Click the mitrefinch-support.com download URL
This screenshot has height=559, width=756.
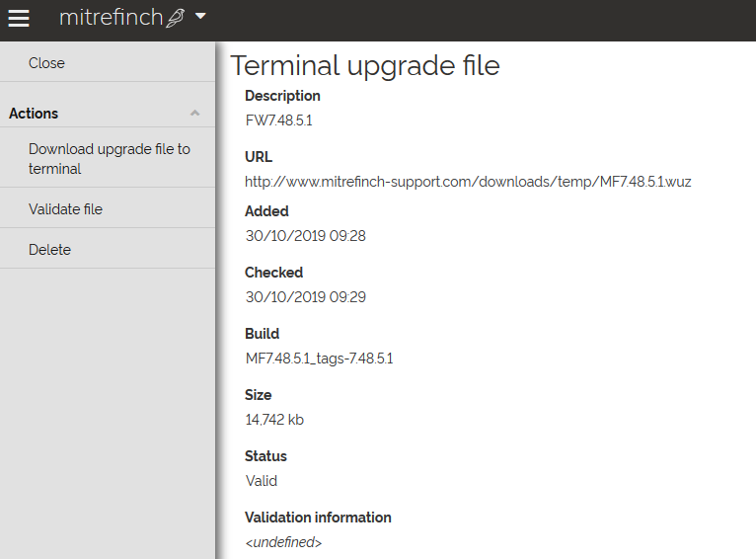[x=468, y=182]
